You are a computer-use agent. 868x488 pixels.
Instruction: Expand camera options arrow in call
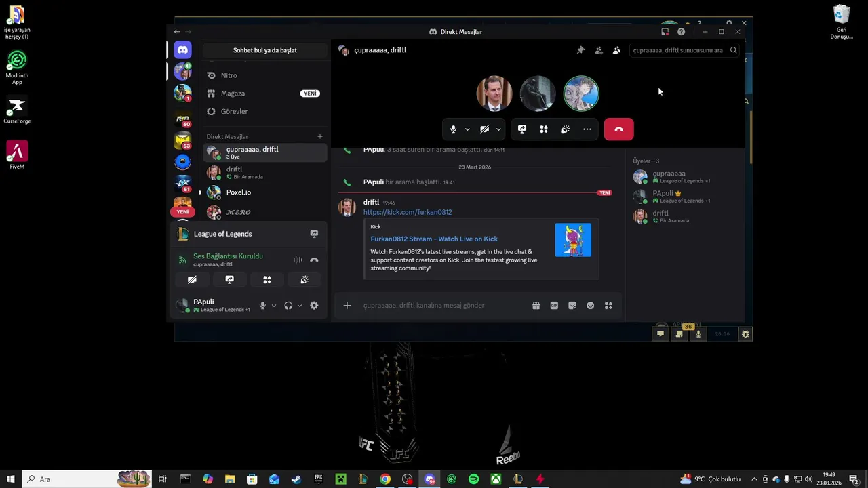(498, 129)
